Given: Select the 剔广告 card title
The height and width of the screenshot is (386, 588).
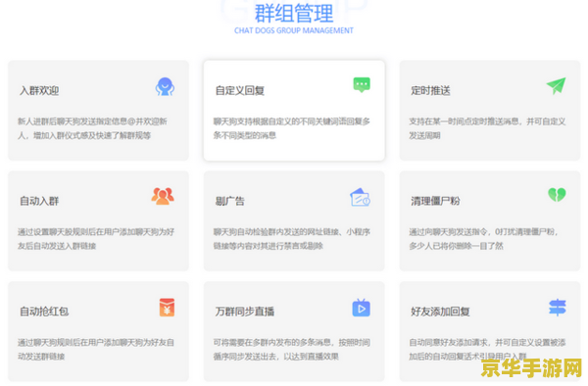Looking at the screenshot, I should (x=230, y=201).
